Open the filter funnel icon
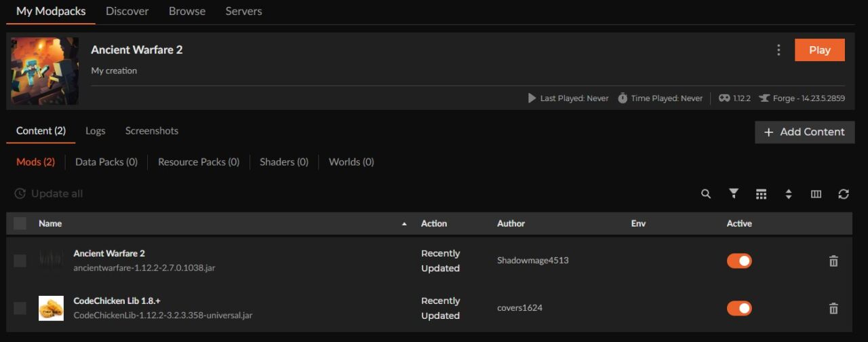 pyautogui.click(x=734, y=194)
